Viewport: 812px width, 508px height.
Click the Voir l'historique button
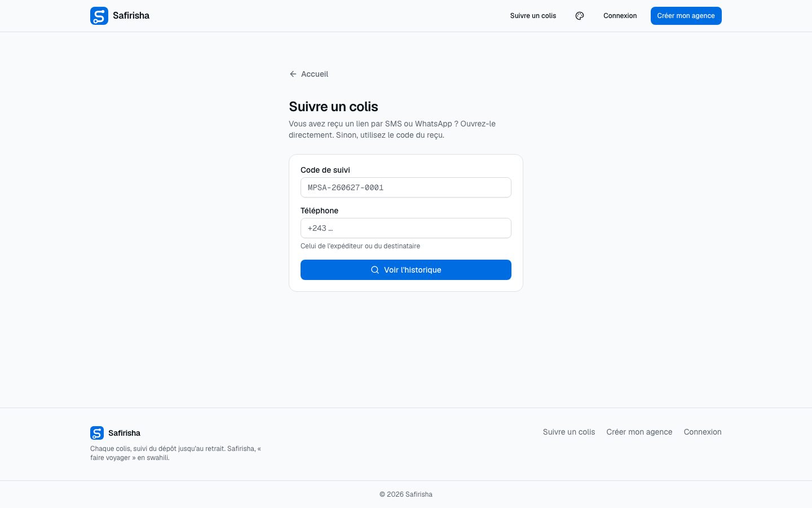(x=406, y=270)
